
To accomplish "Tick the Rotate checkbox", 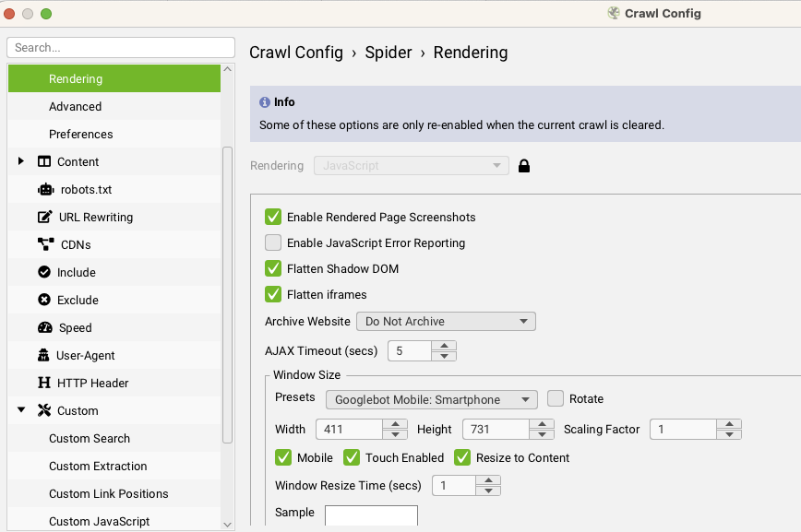I will click(x=556, y=399).
